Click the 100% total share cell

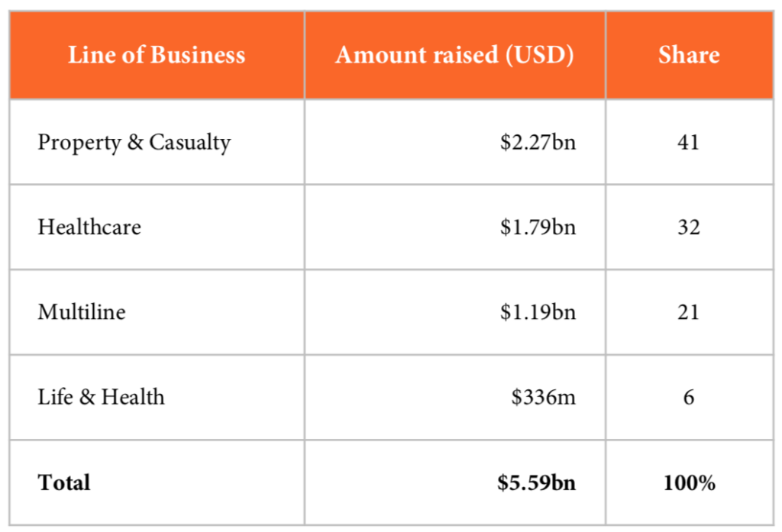coord(688,482)
